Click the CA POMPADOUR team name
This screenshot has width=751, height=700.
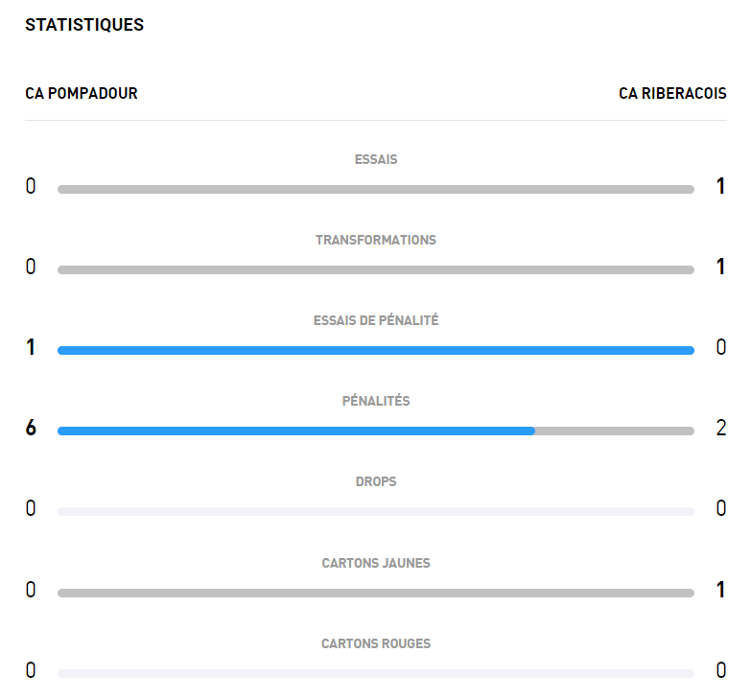[x=82, y=94]
